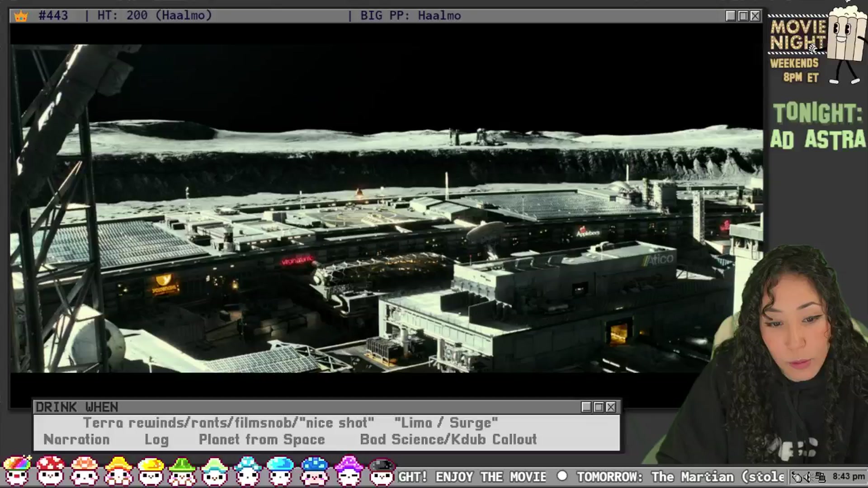The width and height of the screenshot is (868, 488).
Task: Click 'TOMORROW: The Martian' ticker text
Action: point(656,477)
